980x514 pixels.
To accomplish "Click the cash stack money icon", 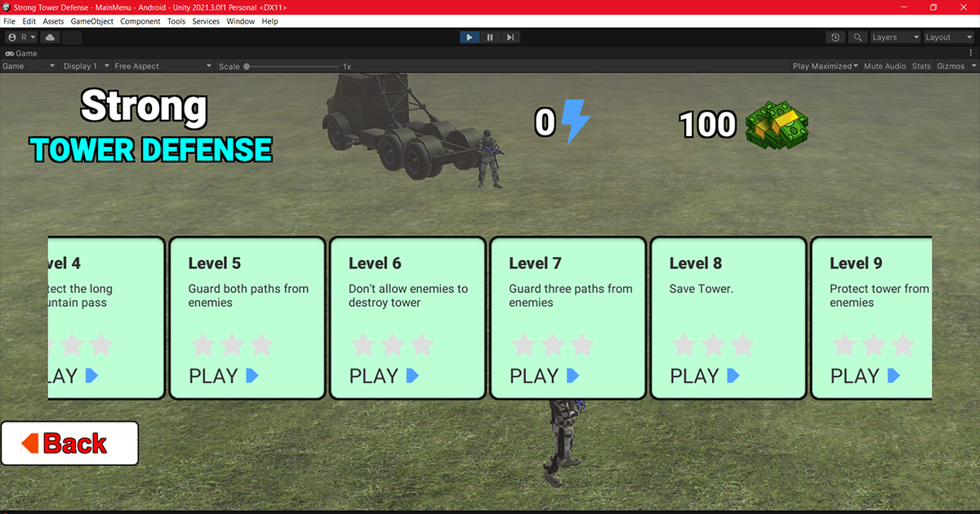I will pyautogui.click(x=777, y=124).
